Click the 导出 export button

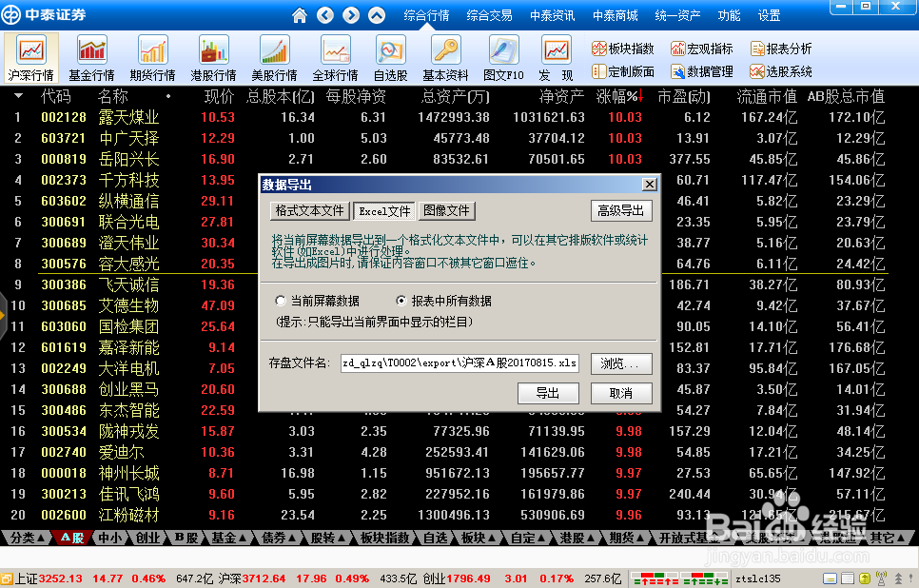548,393
